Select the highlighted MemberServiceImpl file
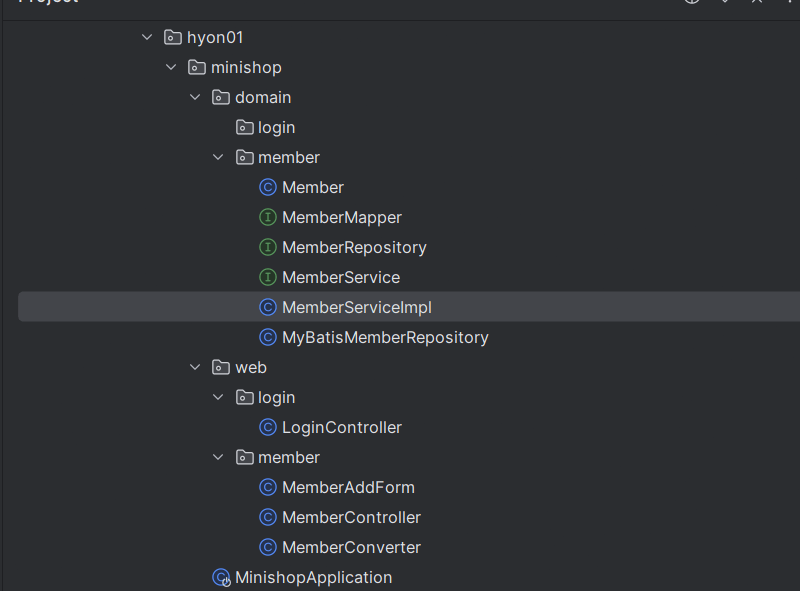The width and height of the screenshot is (800, 591). tap(357, 308)
